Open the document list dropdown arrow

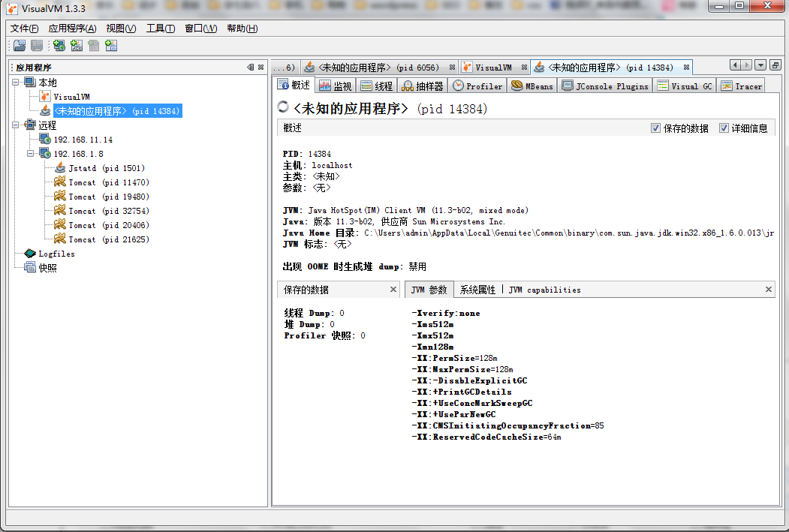coord(760,65)
